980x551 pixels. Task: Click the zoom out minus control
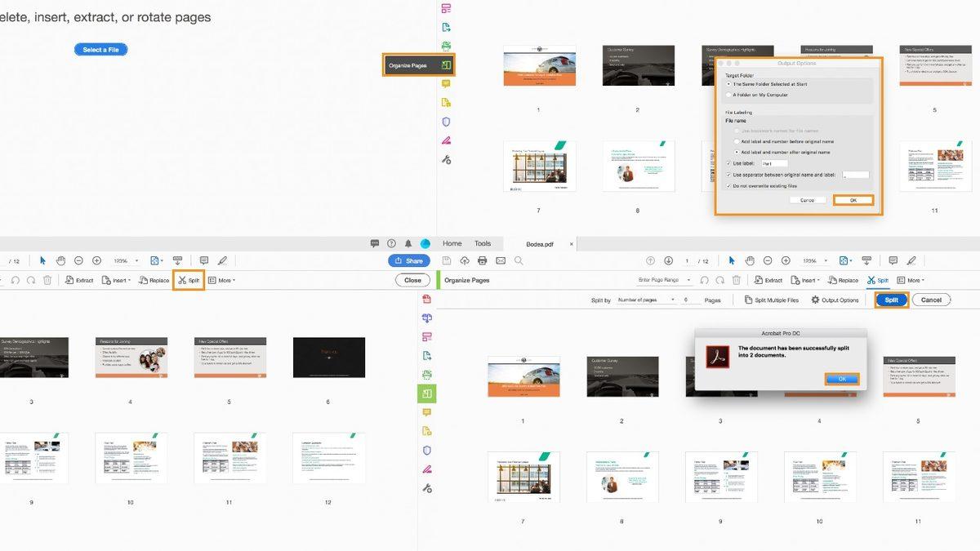pyautogui.click(x=768, y=260)
